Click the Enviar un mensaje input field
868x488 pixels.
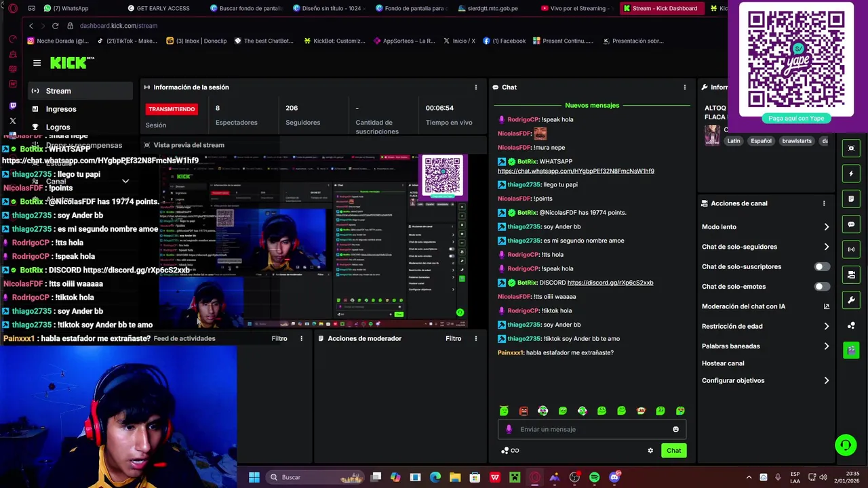(x=592, y=429)
